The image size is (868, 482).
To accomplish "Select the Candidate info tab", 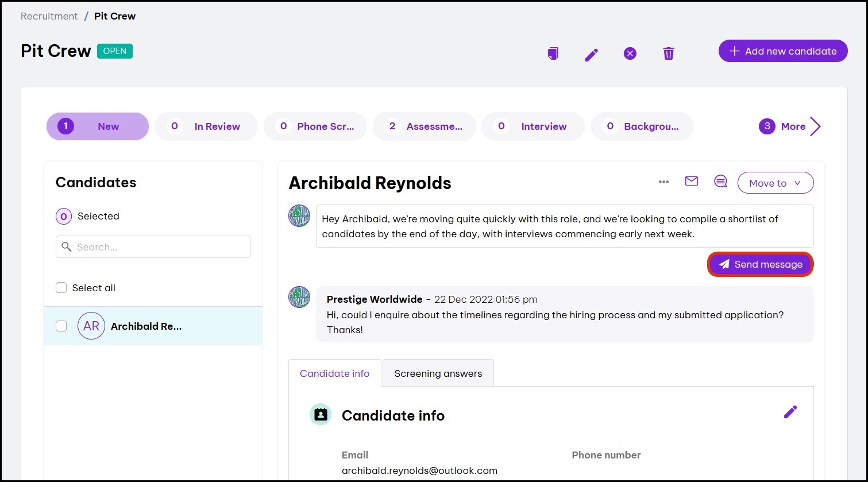I will pos(334,373).
